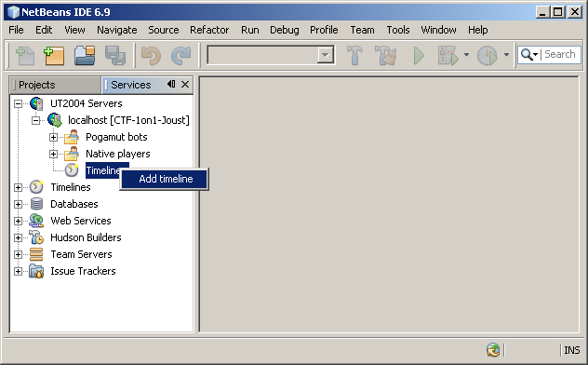Click the Save All toolbar icon
Image resolution: width=588 pixels, height=365 pixels.
click(x=115, y=56)
